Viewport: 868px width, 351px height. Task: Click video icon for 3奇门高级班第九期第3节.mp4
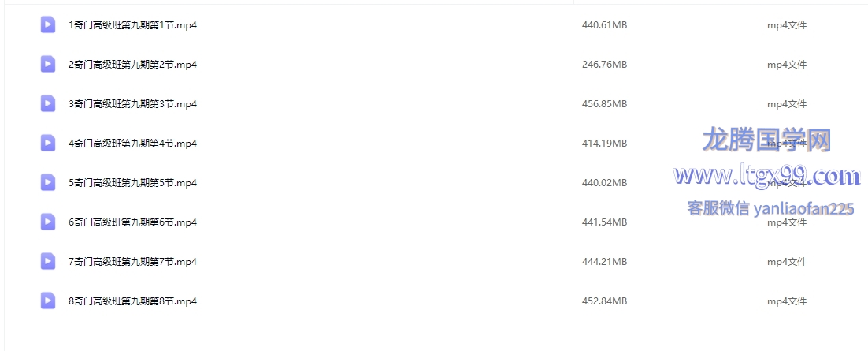point(48,103)
